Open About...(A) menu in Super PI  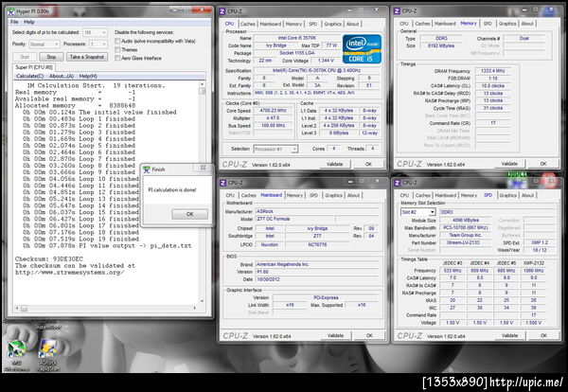(x=62, y=76)
